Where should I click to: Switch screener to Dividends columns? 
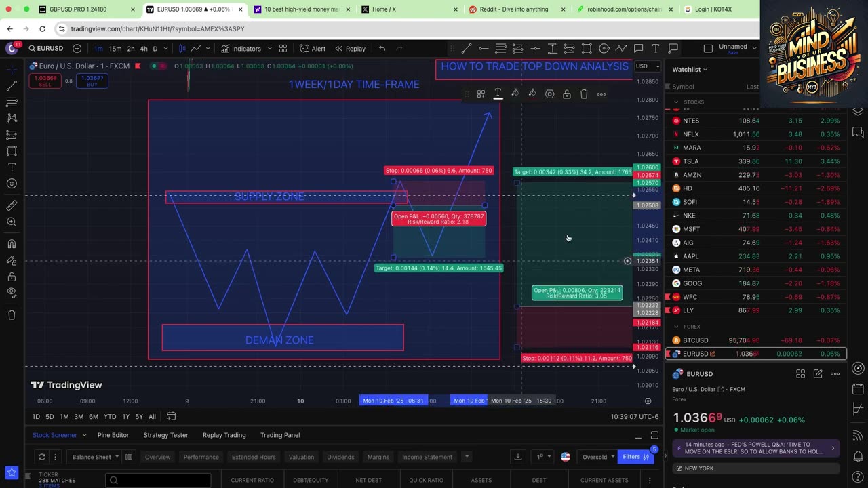point(340,457)
